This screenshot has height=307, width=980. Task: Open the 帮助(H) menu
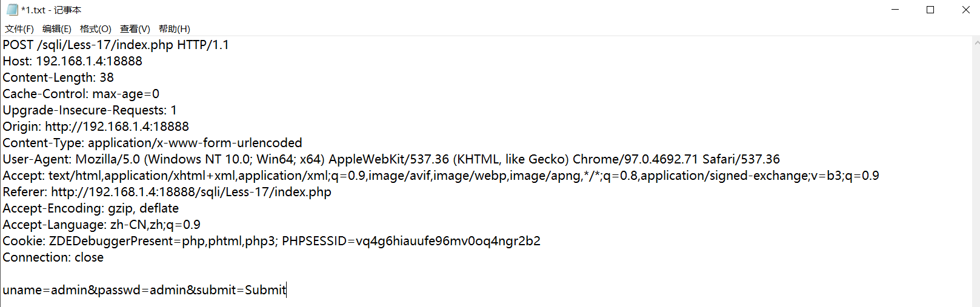(175, 29)
